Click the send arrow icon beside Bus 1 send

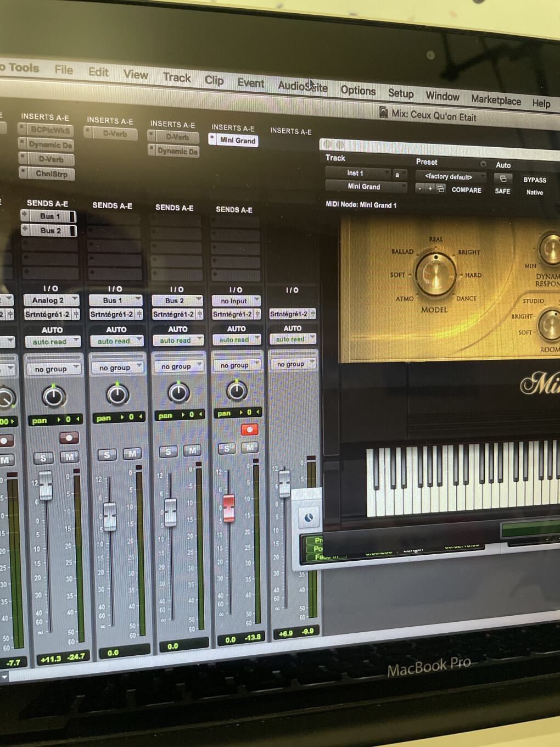[25, 214]
